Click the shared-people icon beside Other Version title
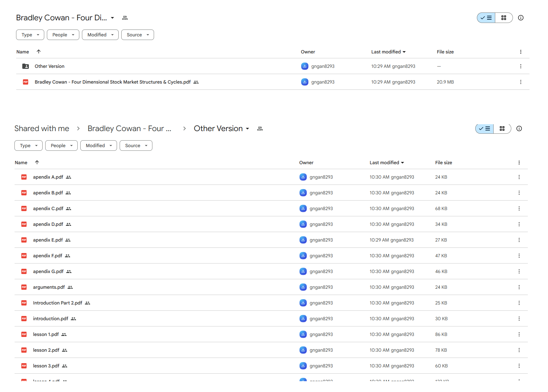Screen dimensions: 548x392 [x=260, y=128]
